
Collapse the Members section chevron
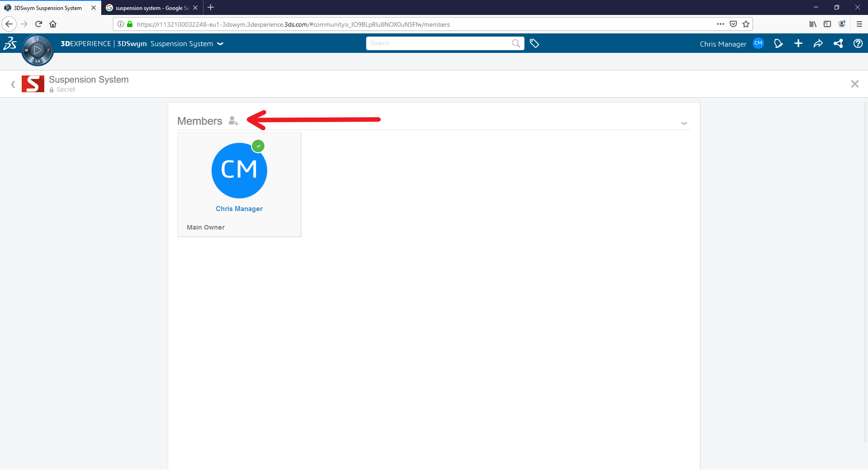pyautogui.click(x=684, y=123)
